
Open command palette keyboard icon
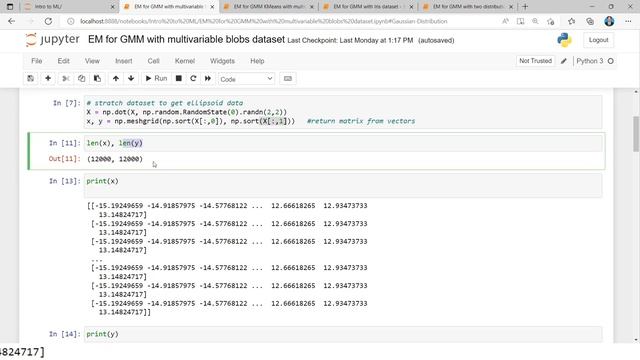click(288, 78)
